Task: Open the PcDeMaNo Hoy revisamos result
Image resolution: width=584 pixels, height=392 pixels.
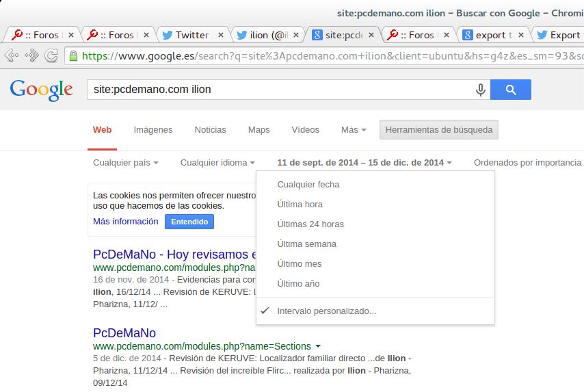Action: 174,254
